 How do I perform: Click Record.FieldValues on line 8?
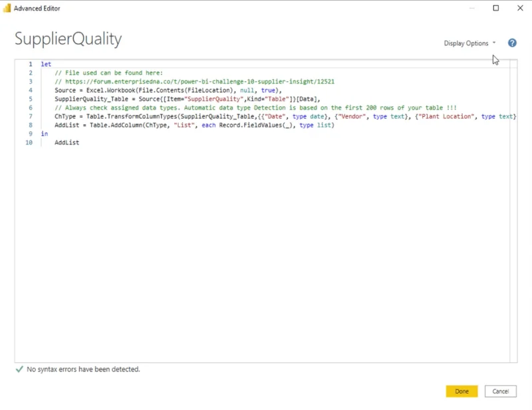click(x=251, y=125)
